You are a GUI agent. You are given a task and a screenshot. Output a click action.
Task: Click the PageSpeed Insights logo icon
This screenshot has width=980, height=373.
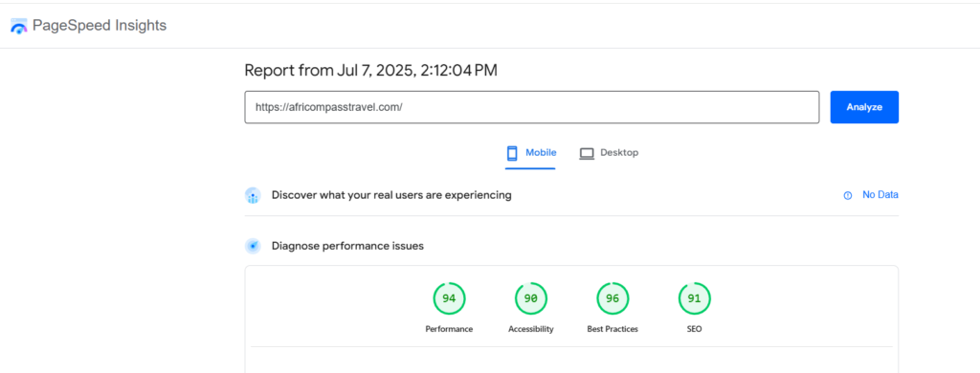coord(19,26)
